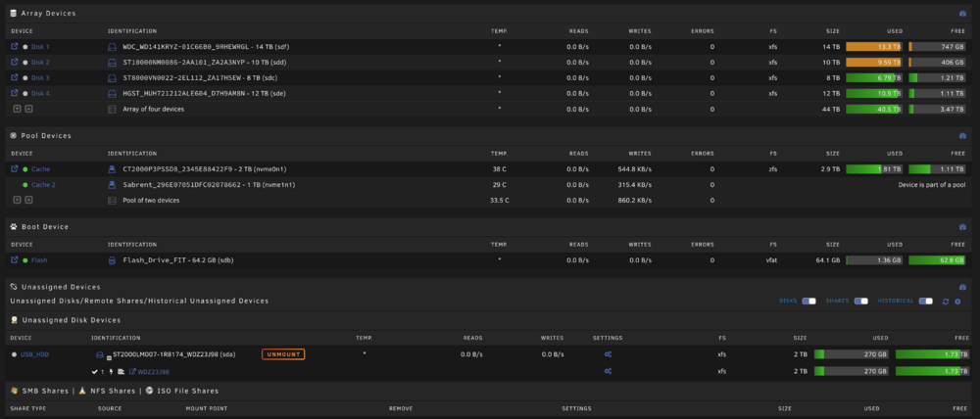Click the HGST_HUH721212ALE604 drive icon
This screenshot has height=419, width=980.
(113, 94)
